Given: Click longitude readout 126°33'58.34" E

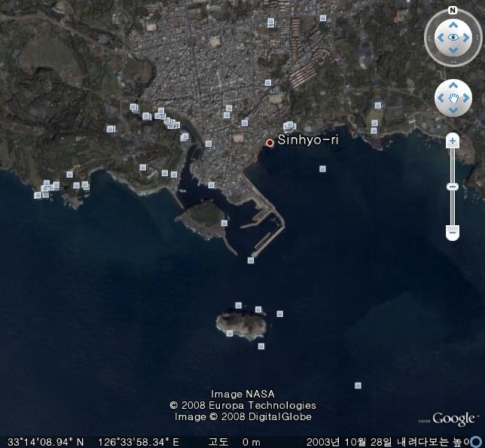Looking at the screenshot, I should pyautogui.click(x=139, y=442).
